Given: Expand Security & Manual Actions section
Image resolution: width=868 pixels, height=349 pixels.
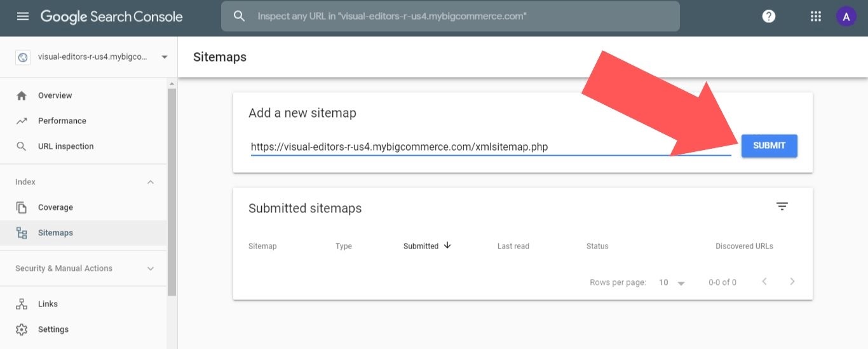Looking at the screenshot, I should tap(151, 269).
